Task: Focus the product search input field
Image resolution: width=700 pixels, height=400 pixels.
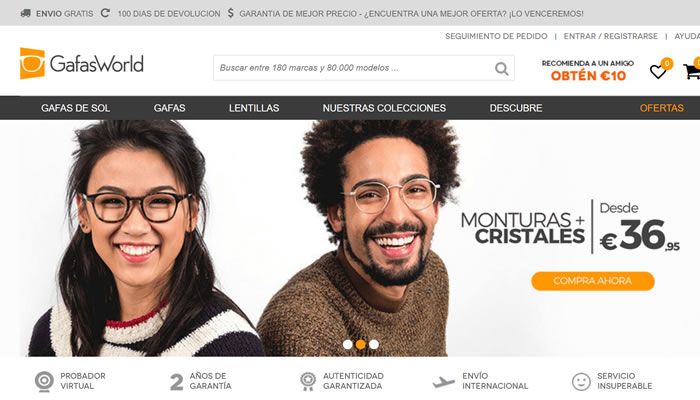Action: (x=353, y=68)
